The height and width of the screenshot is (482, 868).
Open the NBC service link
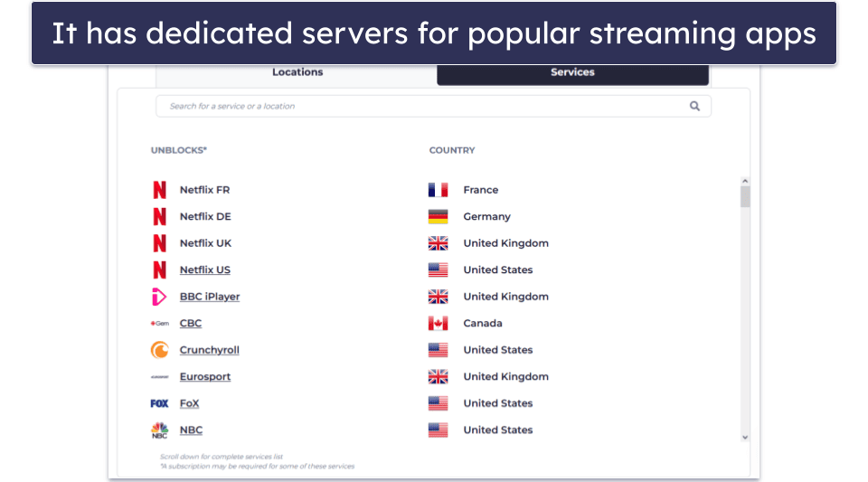click(191, 430)
